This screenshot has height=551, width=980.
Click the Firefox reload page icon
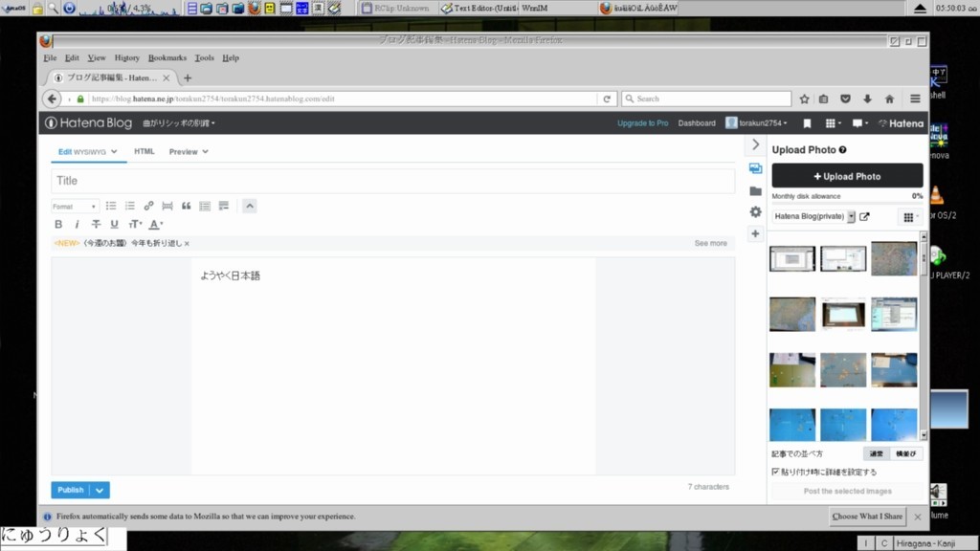click(x=607, y=99)
